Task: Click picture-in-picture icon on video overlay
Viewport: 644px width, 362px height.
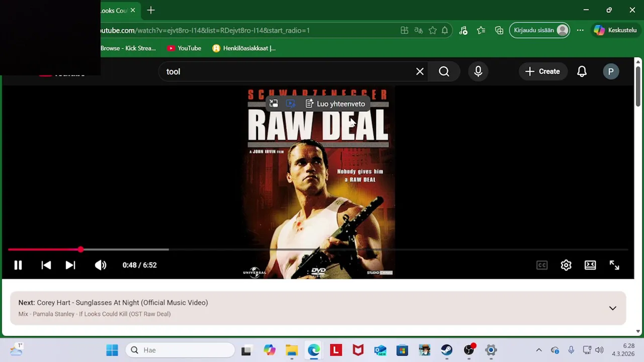Action: pos(273,104)
